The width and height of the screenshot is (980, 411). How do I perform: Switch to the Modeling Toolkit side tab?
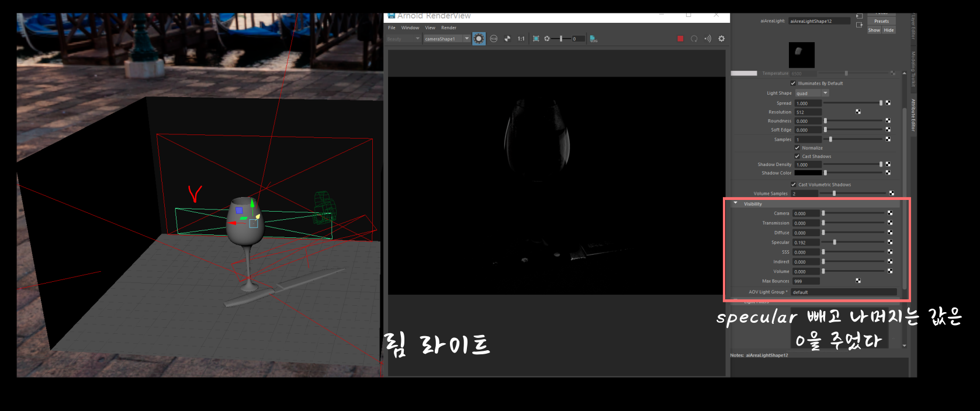click(913, 69)
